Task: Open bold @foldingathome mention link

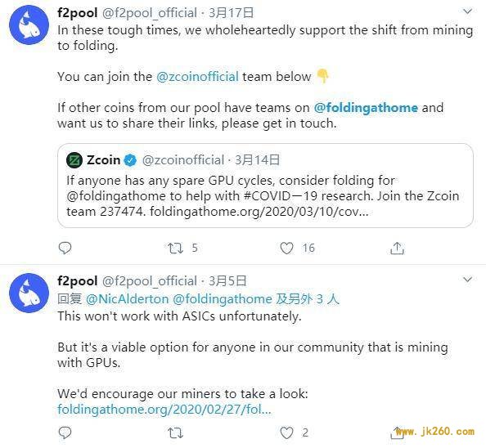Action: coord(366,107)
